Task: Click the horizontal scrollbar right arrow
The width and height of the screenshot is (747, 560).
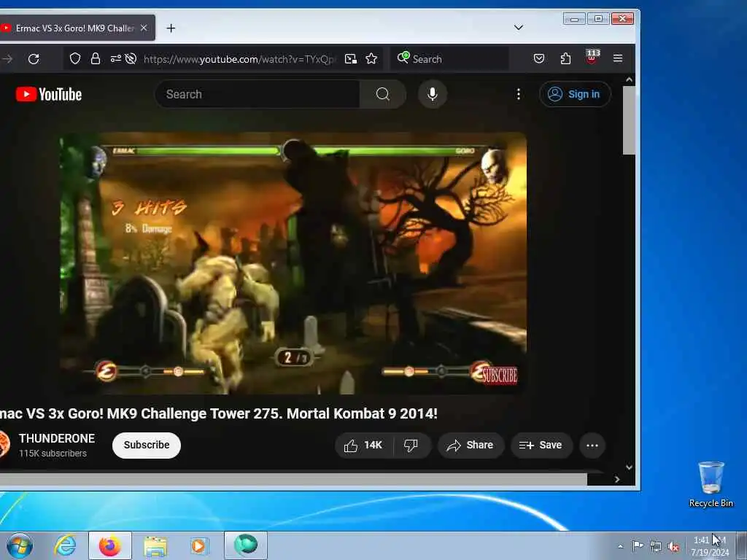Action: click(x=617, y=480)
